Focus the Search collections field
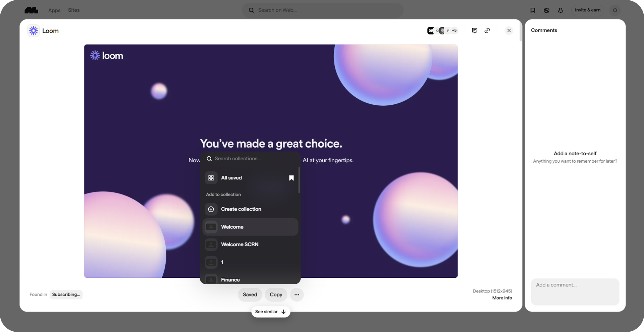 (x=250, y=159)
